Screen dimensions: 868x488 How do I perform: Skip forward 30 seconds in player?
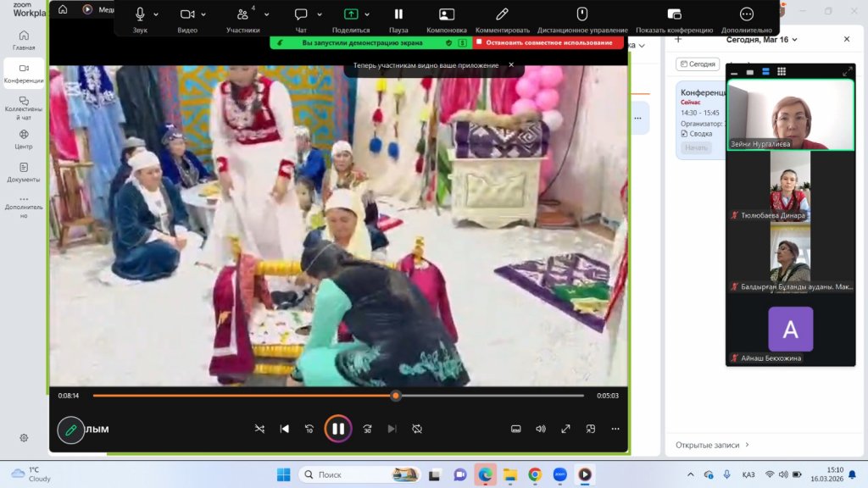tap(367, 429)
